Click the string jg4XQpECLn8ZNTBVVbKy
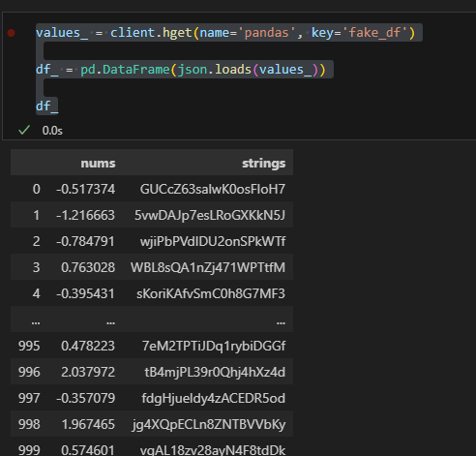The width and height of the screenshot is (476, 456). pyautogui.click(x=209, y=425)
